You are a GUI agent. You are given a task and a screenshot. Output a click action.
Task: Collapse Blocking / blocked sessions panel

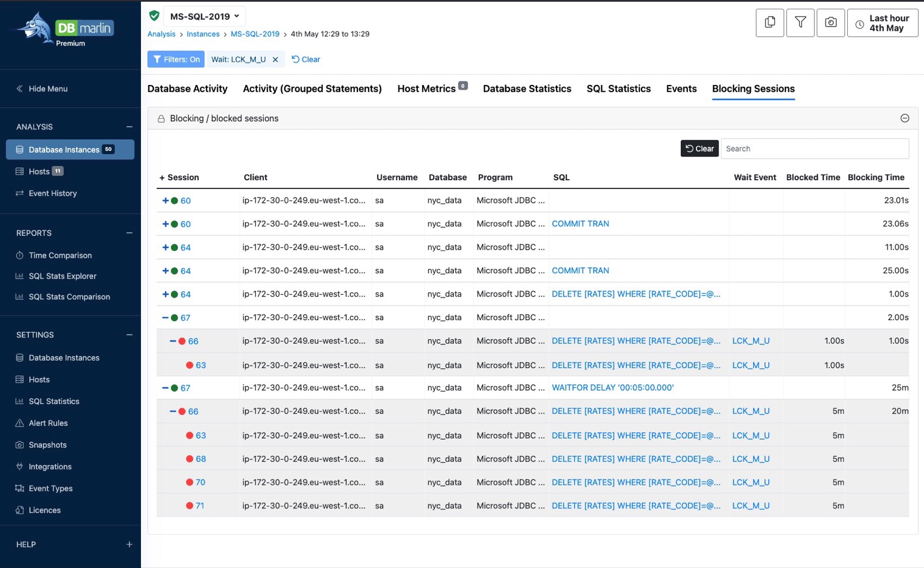[x=904, y=118]
